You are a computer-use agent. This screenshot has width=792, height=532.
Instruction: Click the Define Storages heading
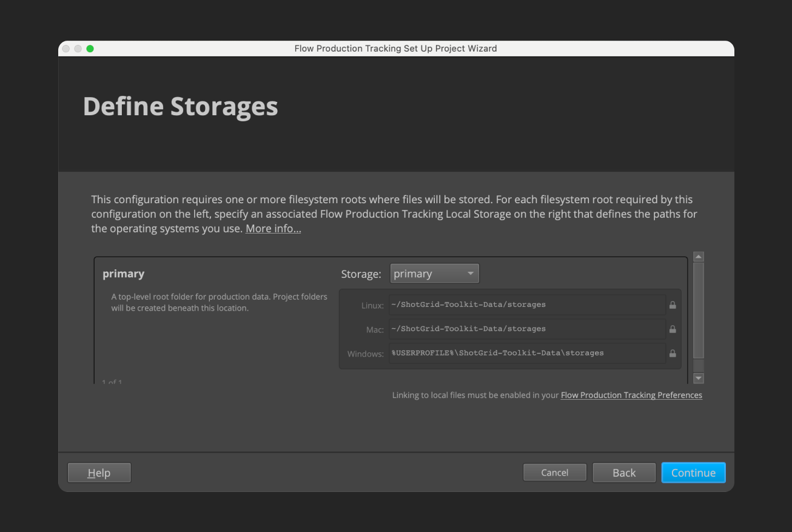(x=180, y=107)
